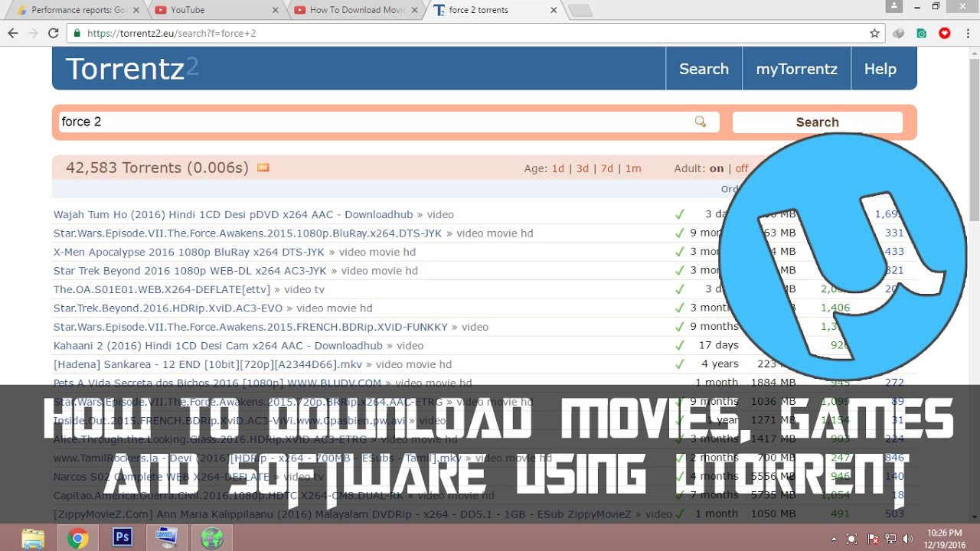Click the address bar URL
This screenshot has height=551, width=980.
[171, 34]
